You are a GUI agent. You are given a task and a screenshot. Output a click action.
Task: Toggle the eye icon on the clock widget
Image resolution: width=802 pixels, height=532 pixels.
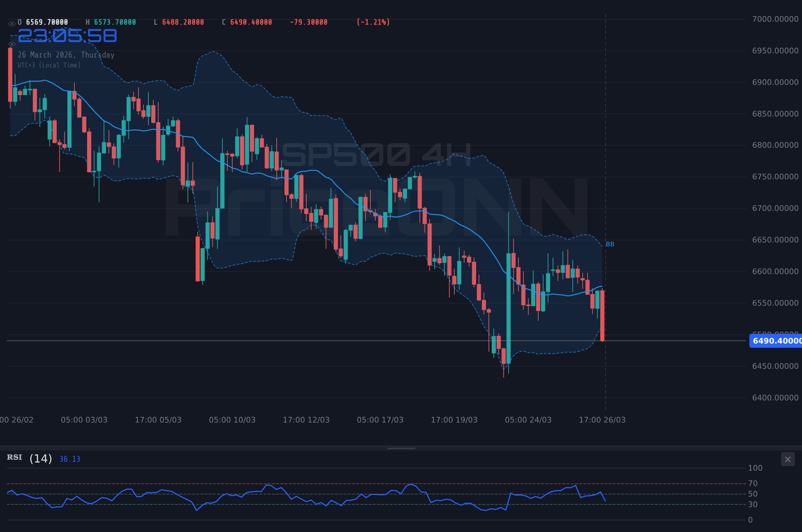[12, 44]
